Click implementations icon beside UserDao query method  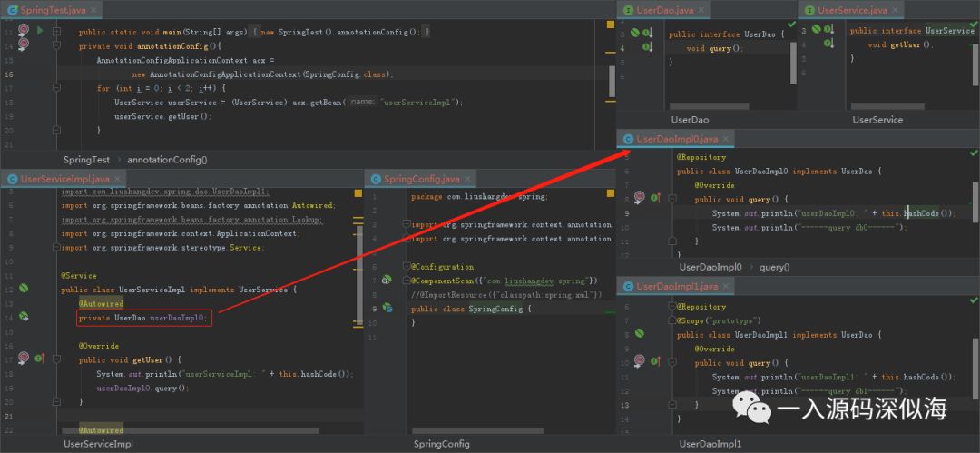[x=648, y=47]
